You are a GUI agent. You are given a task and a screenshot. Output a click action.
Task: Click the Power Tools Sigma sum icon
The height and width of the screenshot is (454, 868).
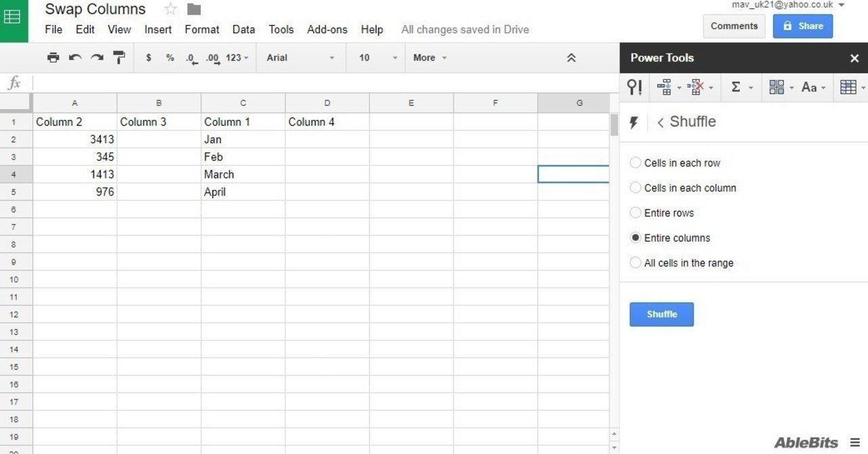pyautogui.click(x=736, y=87)
